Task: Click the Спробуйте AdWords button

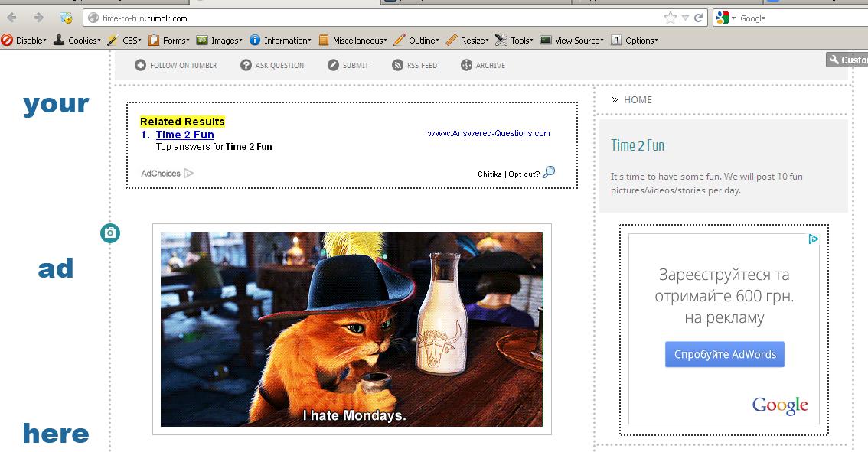Action: (725, 355)
